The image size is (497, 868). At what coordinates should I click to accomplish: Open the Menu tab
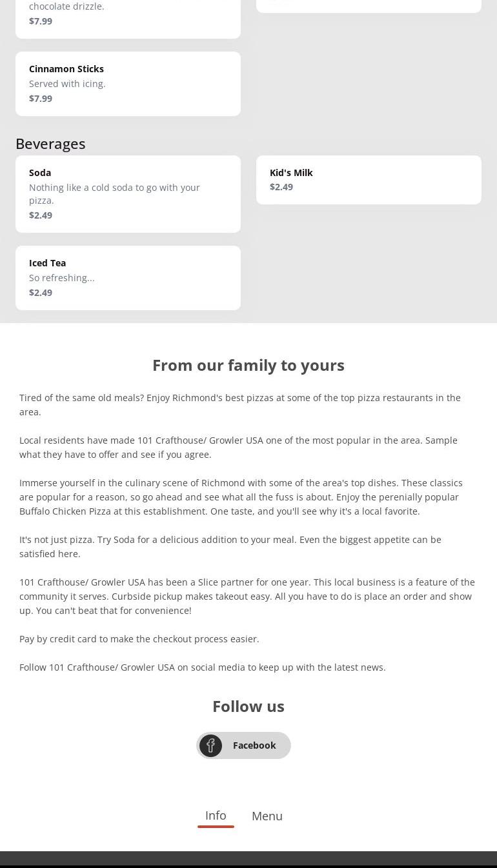267,816
